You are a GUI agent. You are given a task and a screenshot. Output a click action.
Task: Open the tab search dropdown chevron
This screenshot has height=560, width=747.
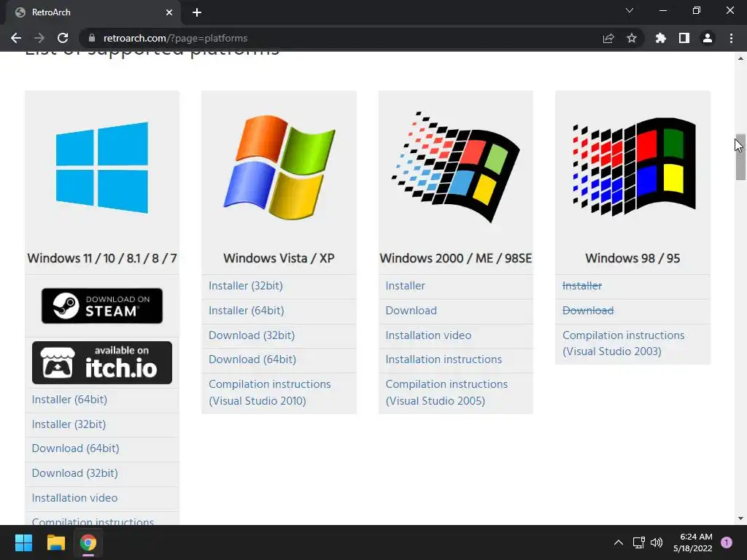[x=630, y=10]
